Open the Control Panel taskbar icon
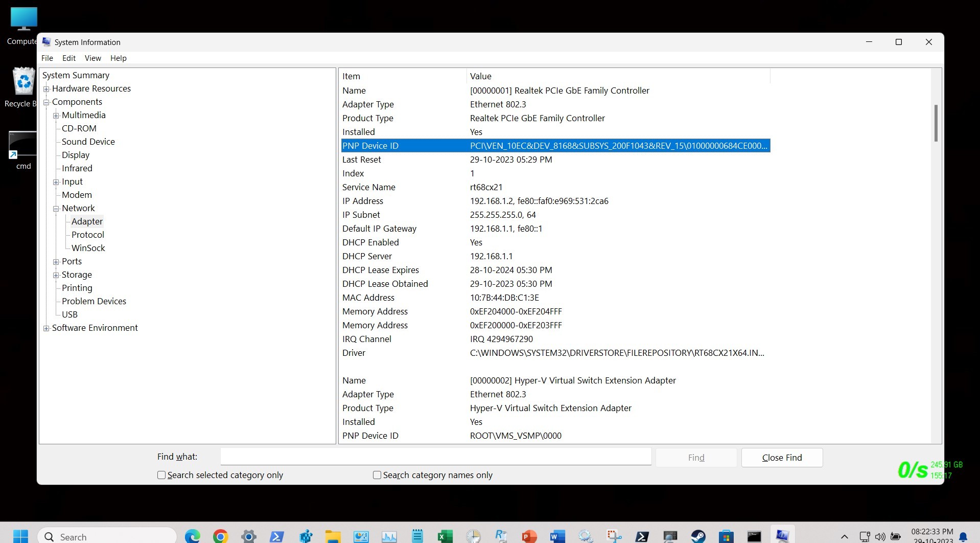This screenshot has width=980, height=543. point(361,536)
